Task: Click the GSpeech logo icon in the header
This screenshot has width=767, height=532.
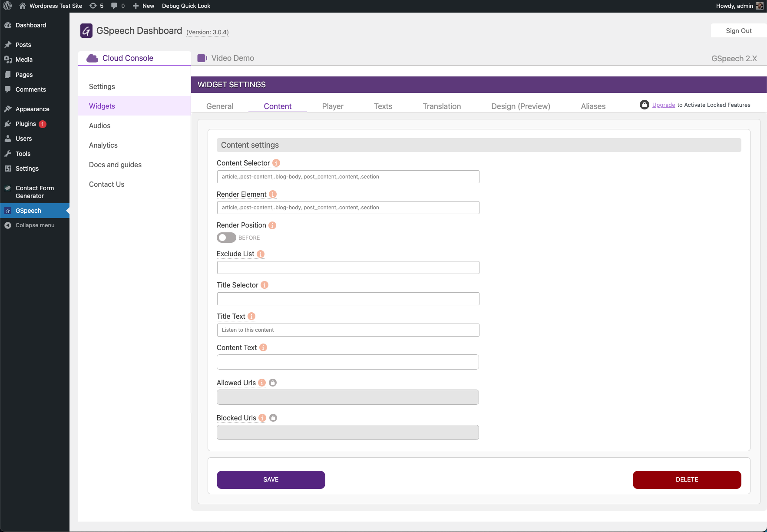Action: (86, 31)
